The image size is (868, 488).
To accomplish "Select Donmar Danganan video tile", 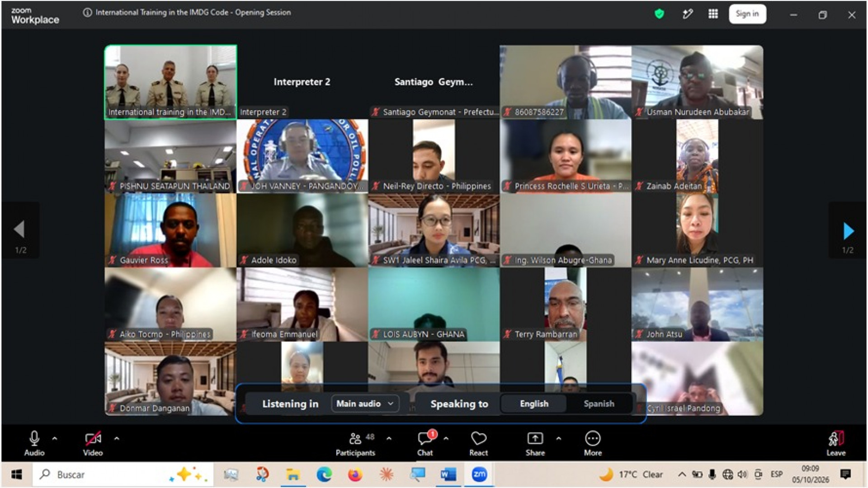I will click(x=170, y=378).
